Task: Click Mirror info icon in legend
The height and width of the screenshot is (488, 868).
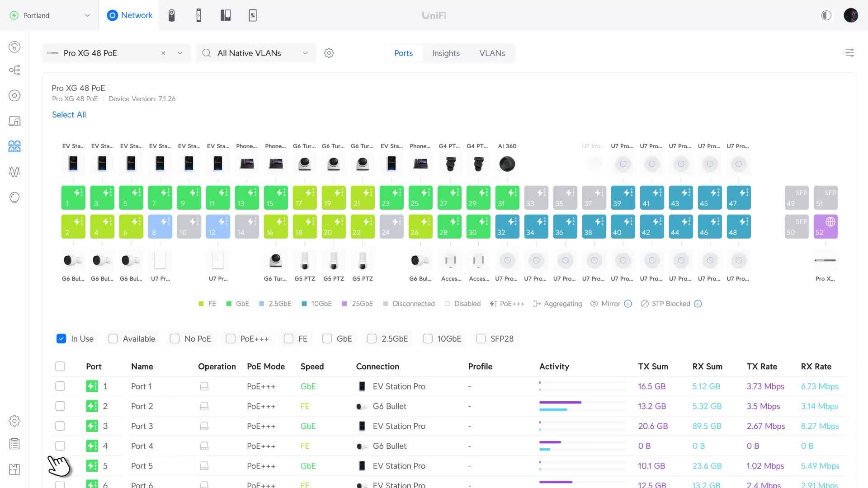Action: point(628,304)
